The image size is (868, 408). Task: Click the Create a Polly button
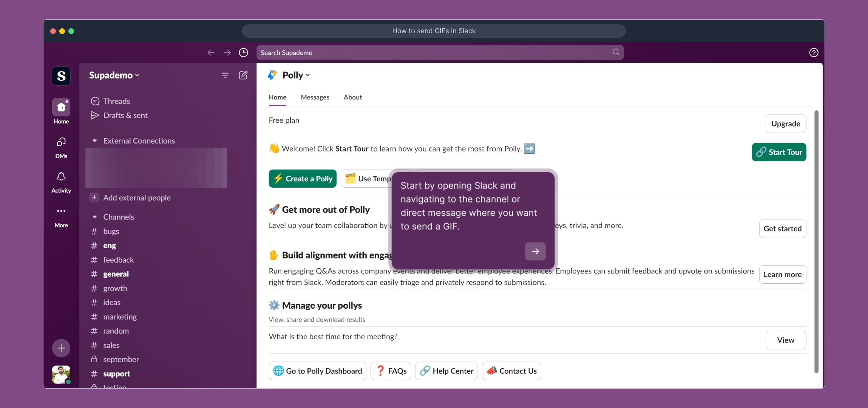point(303,179)
